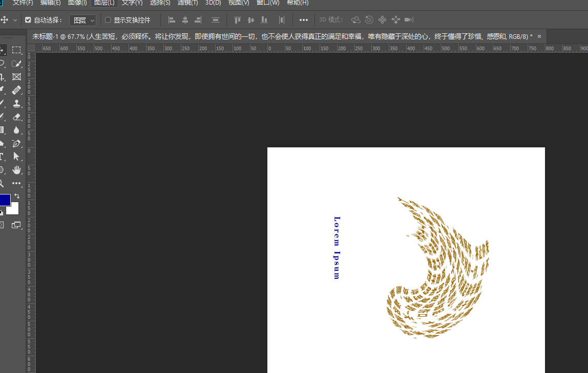The image size is (588, 373).
Task: Select the Rectangular Marquee tool
Action: click(x=16, y=50)
